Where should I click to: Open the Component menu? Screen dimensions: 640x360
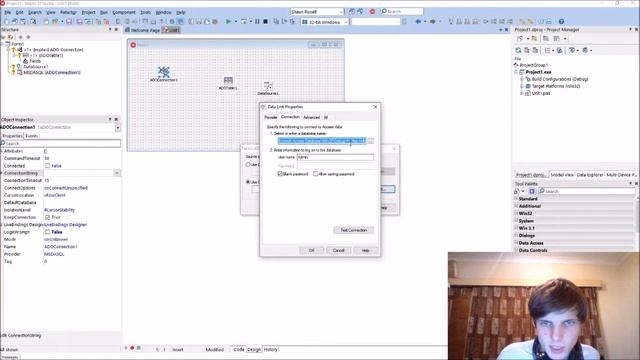click(124, 12)
